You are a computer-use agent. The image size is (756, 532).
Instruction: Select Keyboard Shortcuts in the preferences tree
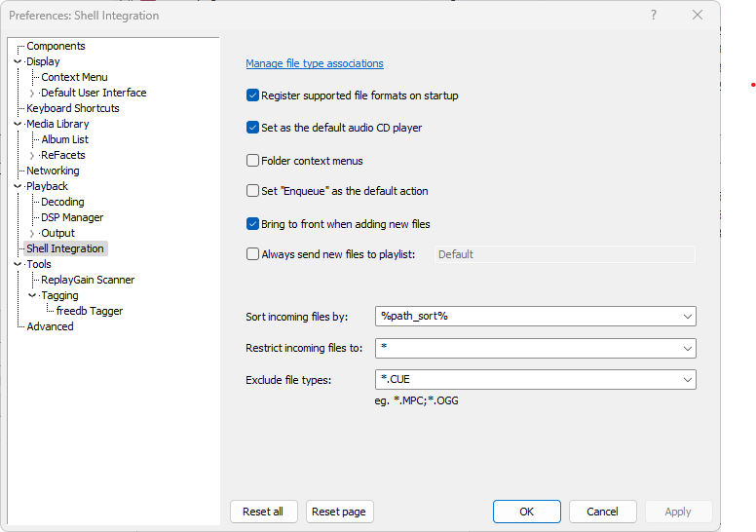(72, 108)
